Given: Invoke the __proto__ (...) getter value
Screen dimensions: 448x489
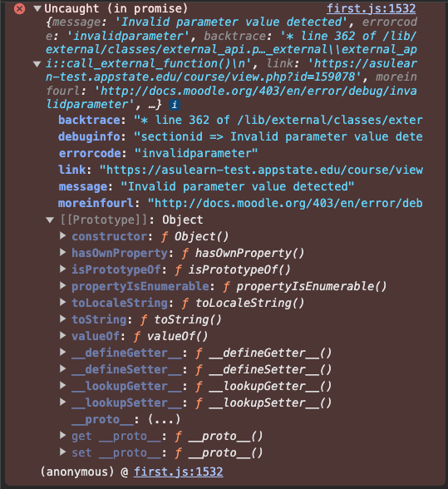Looking at the screenshot, I should pos(164,419).
